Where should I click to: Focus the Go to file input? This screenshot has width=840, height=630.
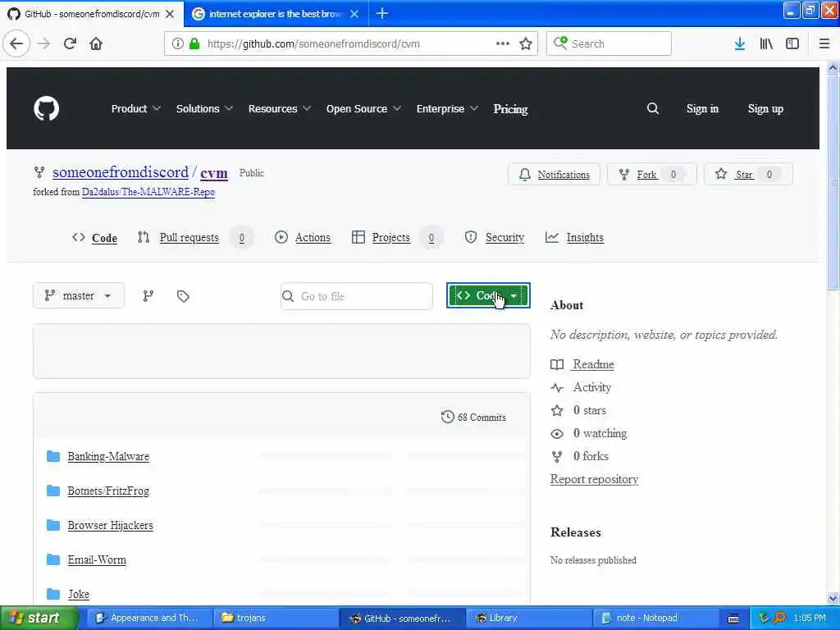coord(357,296)
